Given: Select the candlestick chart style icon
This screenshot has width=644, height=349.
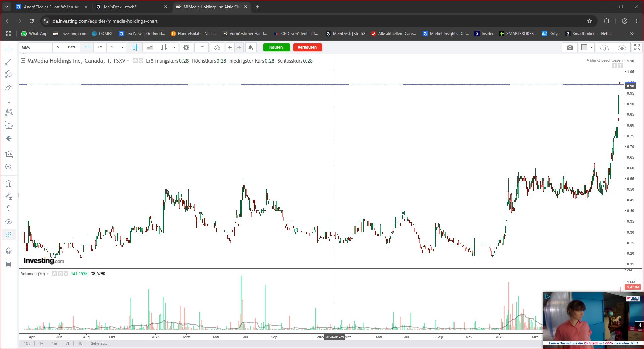Looking at the screenshot, I should click(x=135, y=47).
